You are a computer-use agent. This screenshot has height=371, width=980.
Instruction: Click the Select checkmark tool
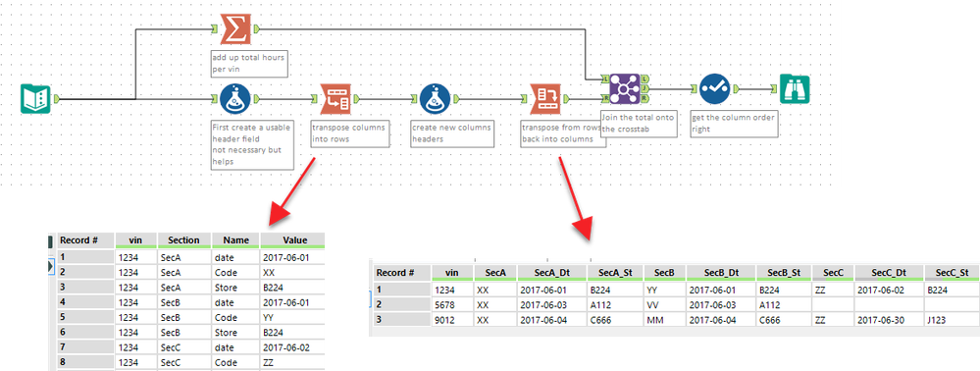(715, 89)
